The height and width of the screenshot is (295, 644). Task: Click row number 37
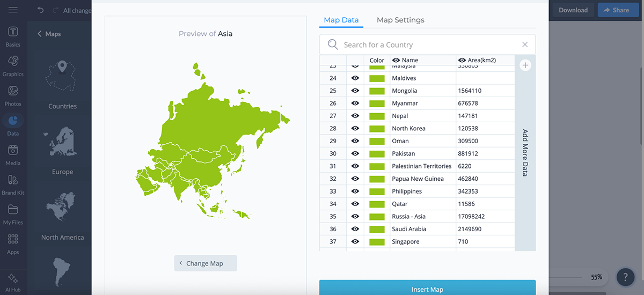[x=333, y=241]
